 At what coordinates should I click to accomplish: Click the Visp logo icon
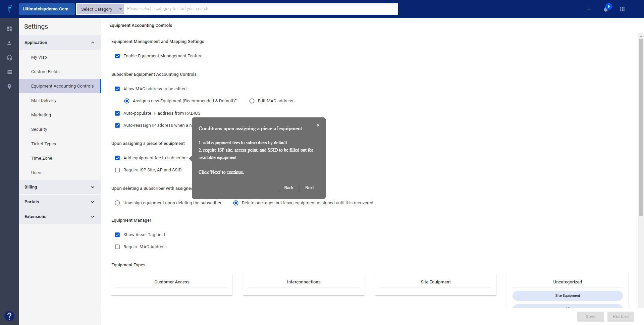[10, 9]
